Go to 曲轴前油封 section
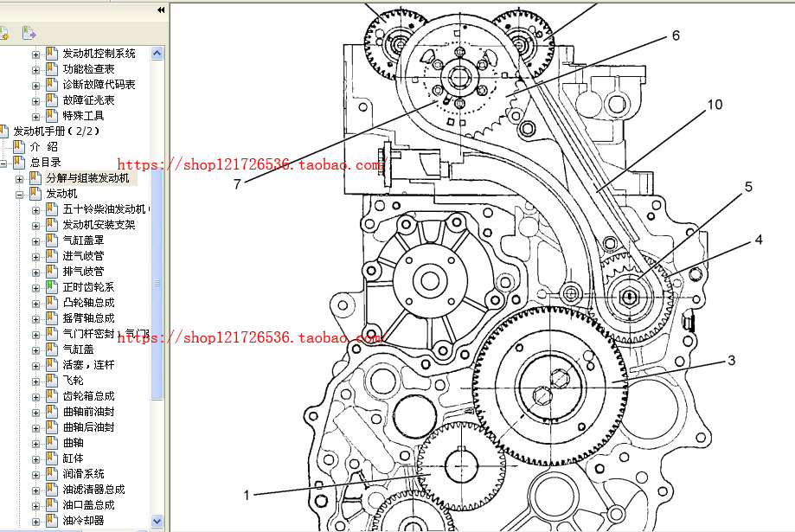Viewport: 795px width, 532px height. 88,411
